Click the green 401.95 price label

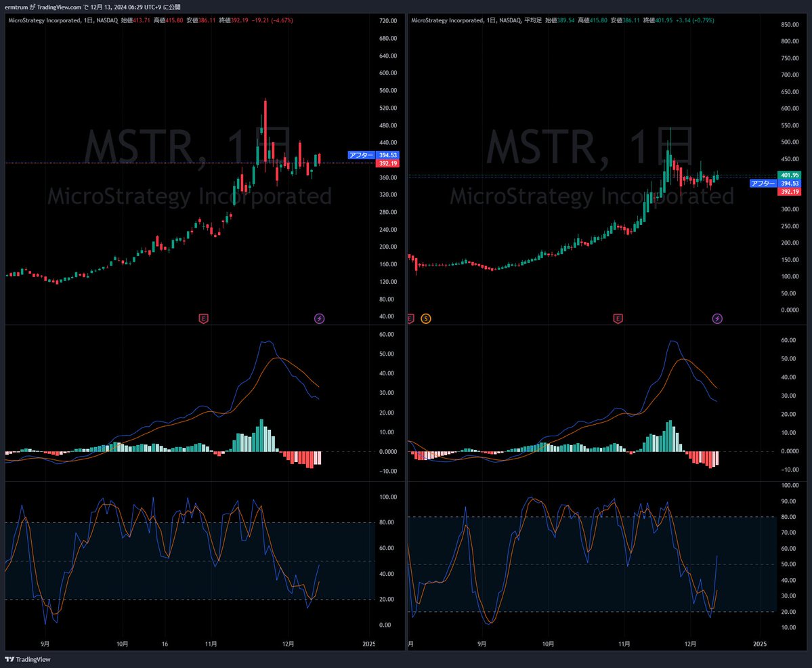789,175
